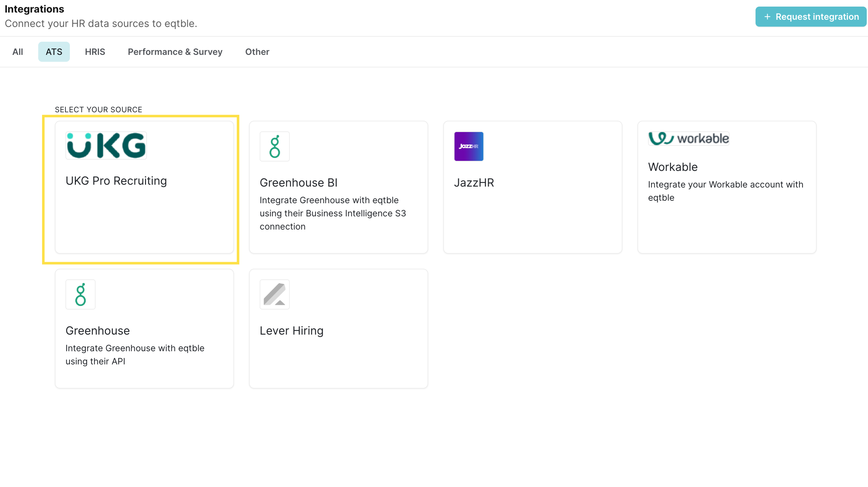Open the Performance & Survey tab

pos(175,52)
